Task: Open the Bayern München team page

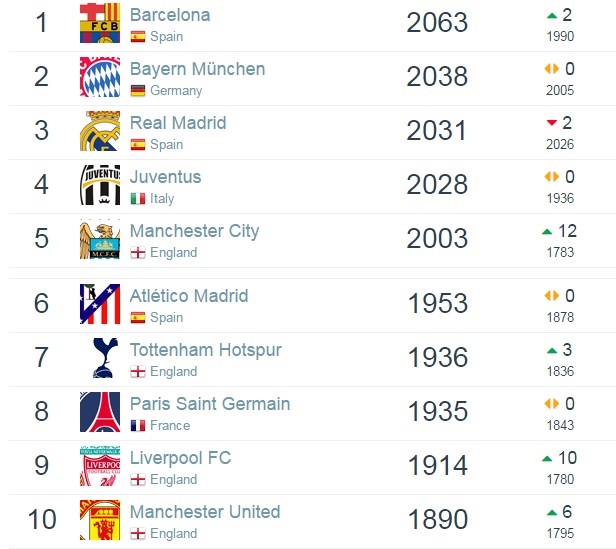Action: point(197,69)
